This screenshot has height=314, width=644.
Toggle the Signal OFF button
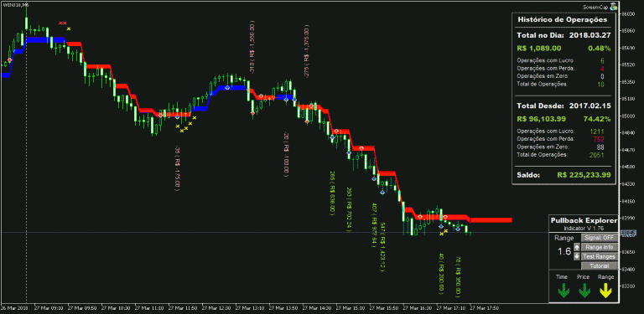pyautogui.click(x=600, y=238)
